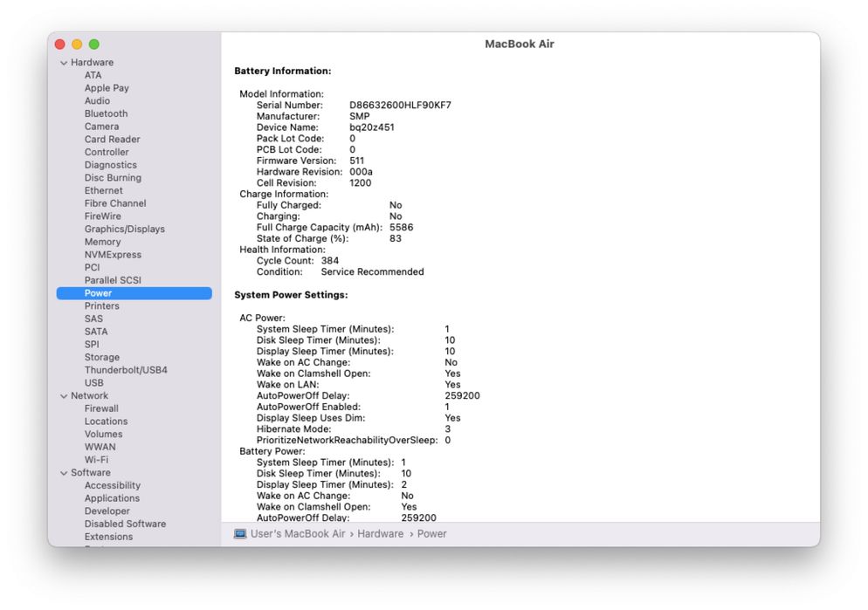Select FireWire in sidebar
The height and width of the screenshot is (610, 868).
click(x=103, y=216)
